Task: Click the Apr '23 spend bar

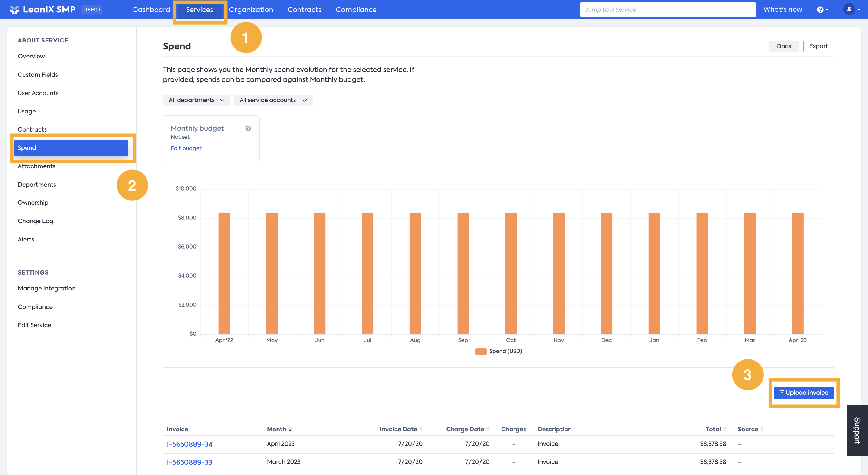Action: click(797, 273)
